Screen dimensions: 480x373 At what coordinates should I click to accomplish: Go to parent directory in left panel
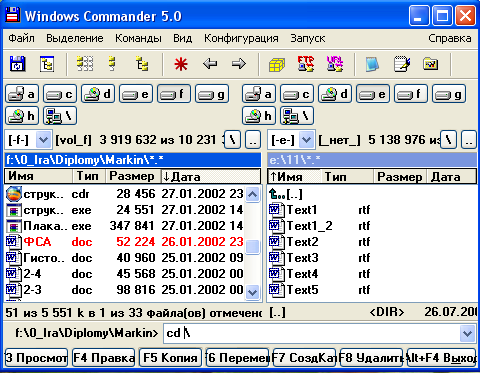point(253,140)
